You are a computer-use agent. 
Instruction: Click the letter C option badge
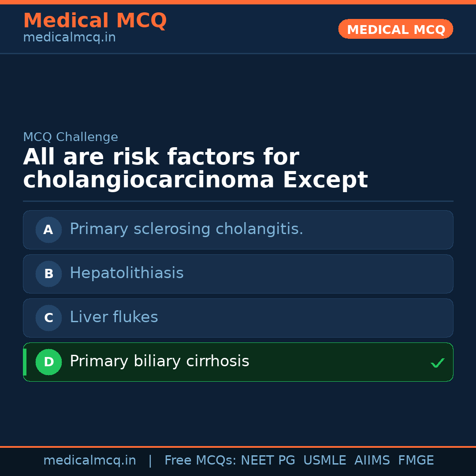click(48, 318)
